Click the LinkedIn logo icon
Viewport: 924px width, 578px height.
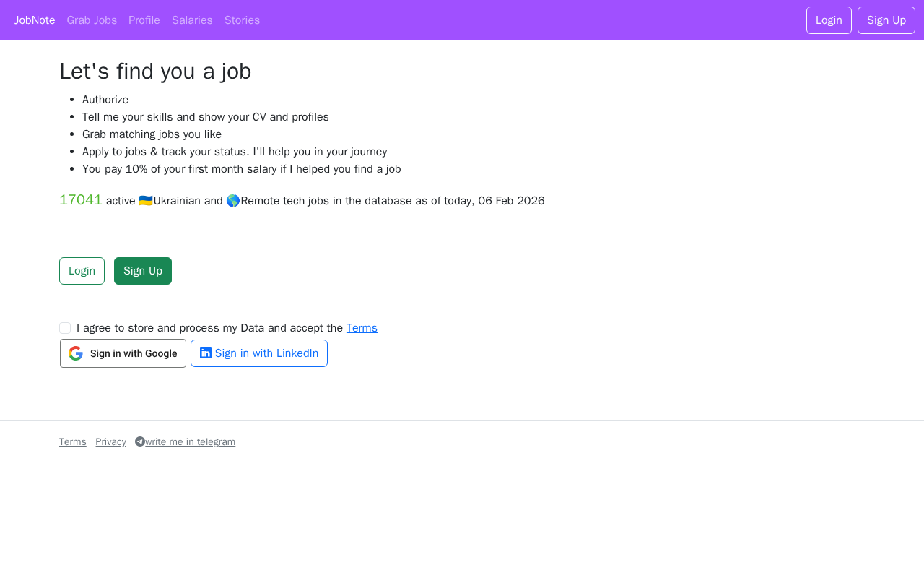point(206,353)
